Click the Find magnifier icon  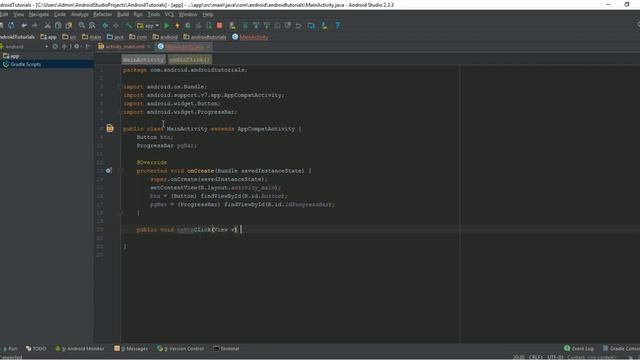82,25
